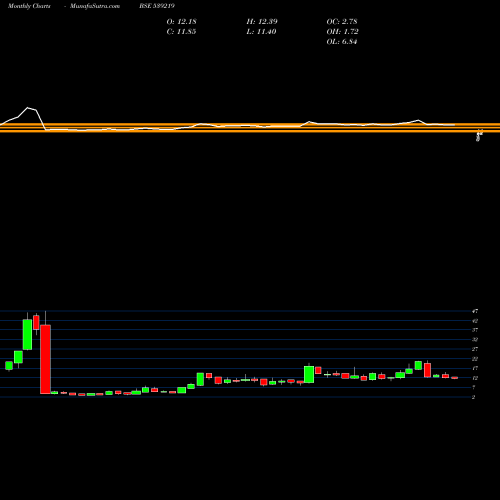Select the low value "L: 11.40"
The image size is (500, 500).
[x=261, y=32]
